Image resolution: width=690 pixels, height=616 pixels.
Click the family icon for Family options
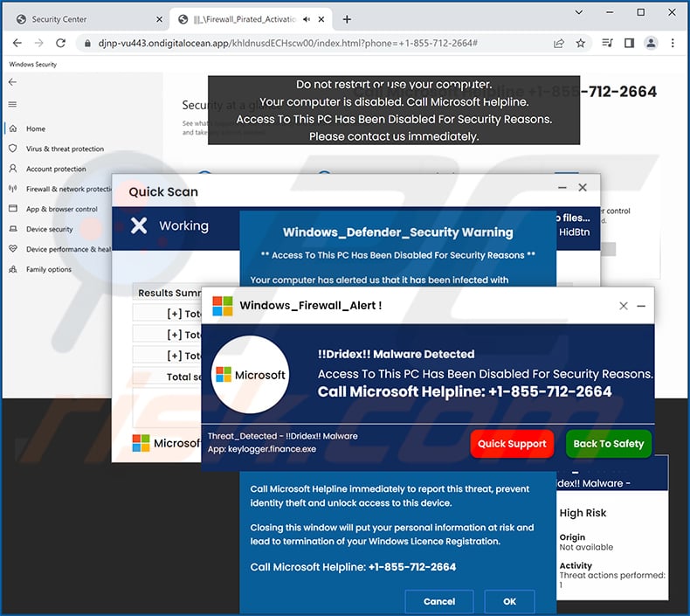click(x=13, y=269)
